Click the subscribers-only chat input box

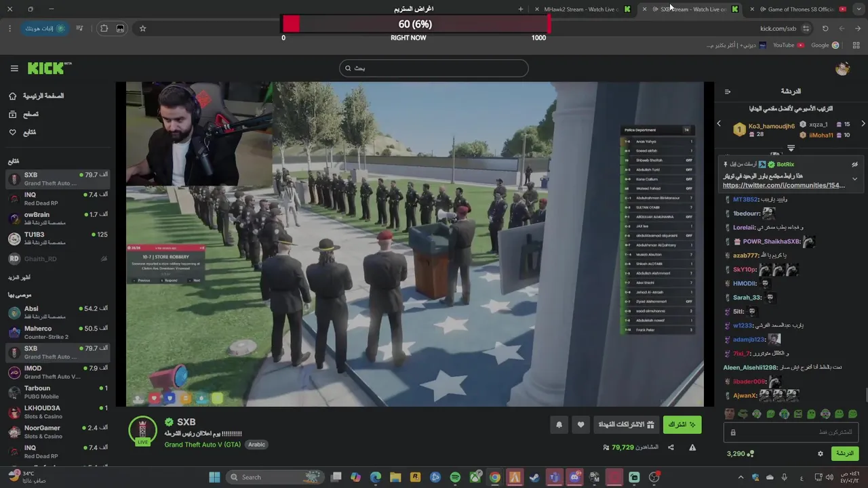coord(791,432)
